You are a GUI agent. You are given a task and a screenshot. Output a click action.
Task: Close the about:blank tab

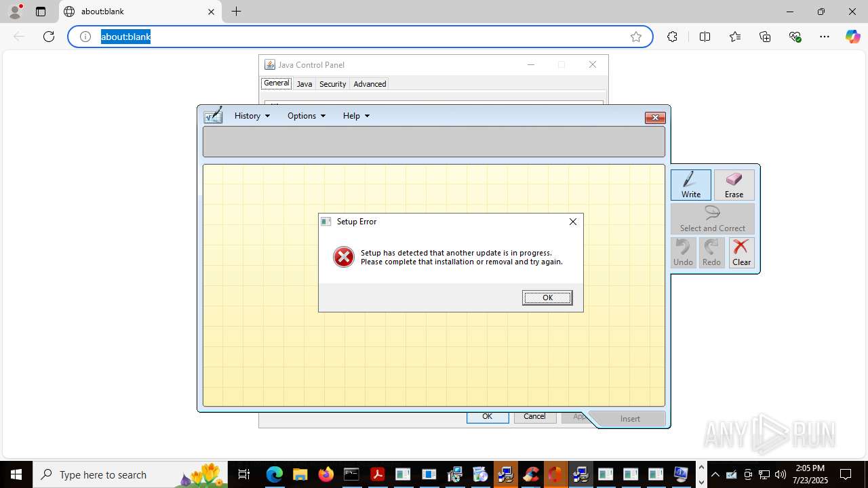click(x=211, y=12)
